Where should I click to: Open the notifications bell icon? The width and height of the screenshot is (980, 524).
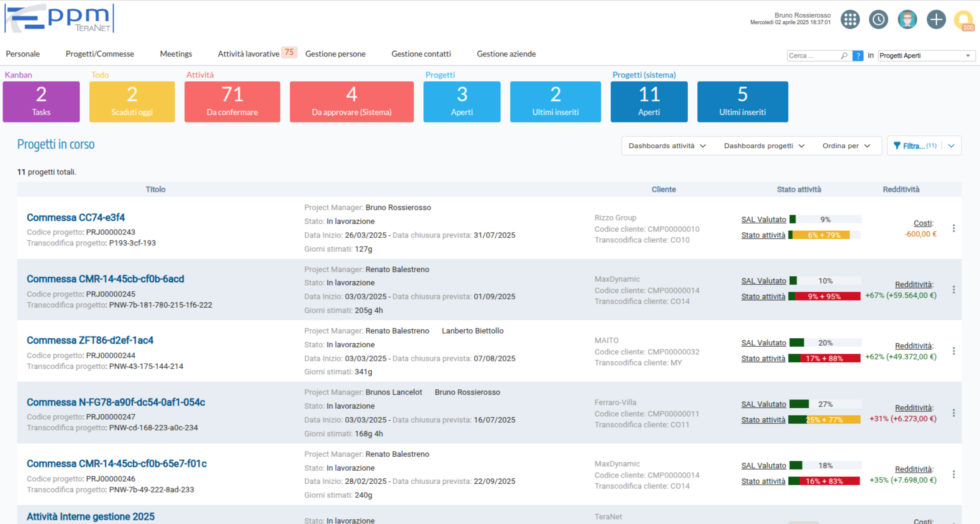pyautogui.click(x=964, y=20)
